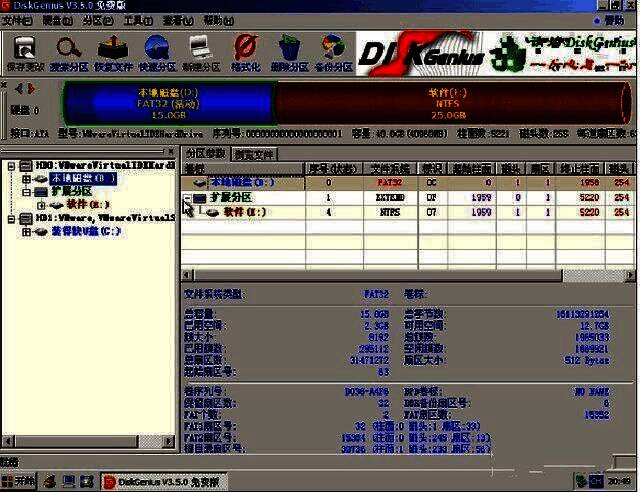Open the Recover Files (恢复文件) tool
The image size is (640, 492).
click(112, 52)
